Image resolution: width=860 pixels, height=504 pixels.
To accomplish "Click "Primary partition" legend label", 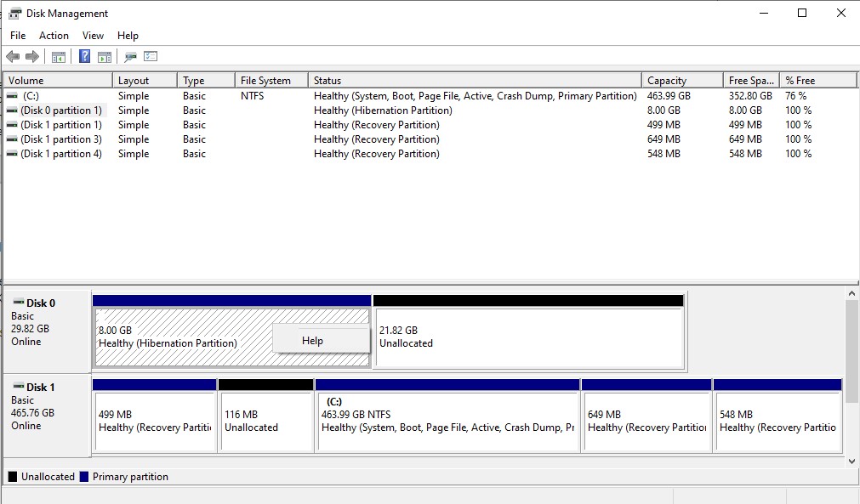I will coord(130,477).
